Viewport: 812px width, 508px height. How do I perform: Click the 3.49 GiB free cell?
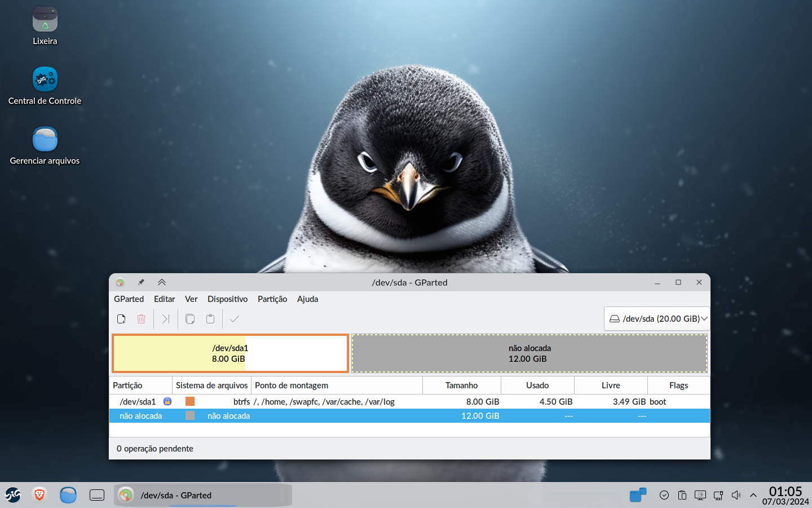click(x=629, y=401)
